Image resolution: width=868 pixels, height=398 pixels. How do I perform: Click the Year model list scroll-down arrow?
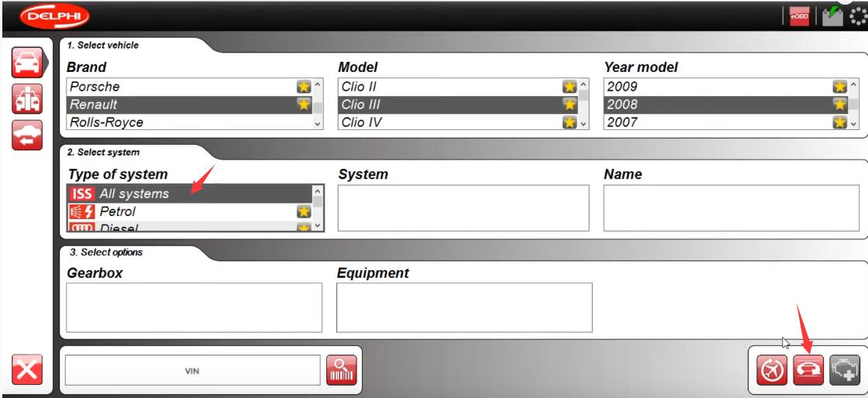pos(853,124)
